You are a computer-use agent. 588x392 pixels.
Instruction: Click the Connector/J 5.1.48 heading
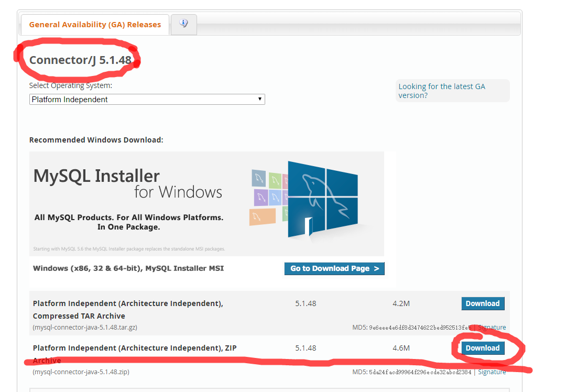[80, 60]
